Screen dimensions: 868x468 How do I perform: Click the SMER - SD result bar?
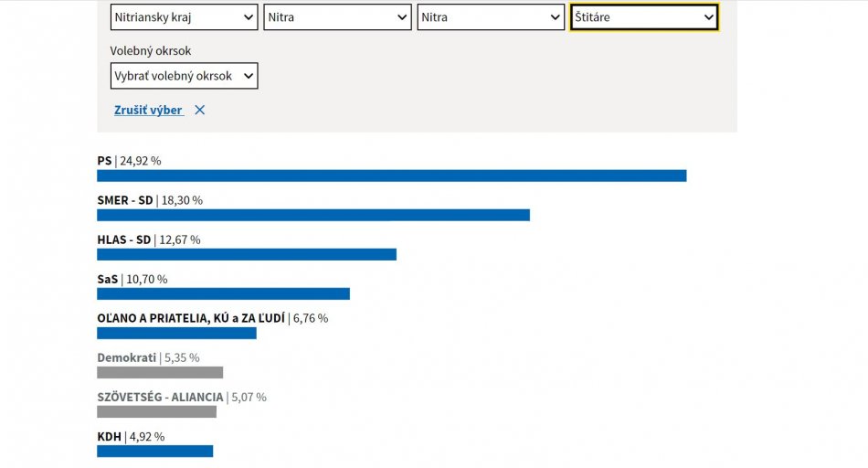point(313,215)
